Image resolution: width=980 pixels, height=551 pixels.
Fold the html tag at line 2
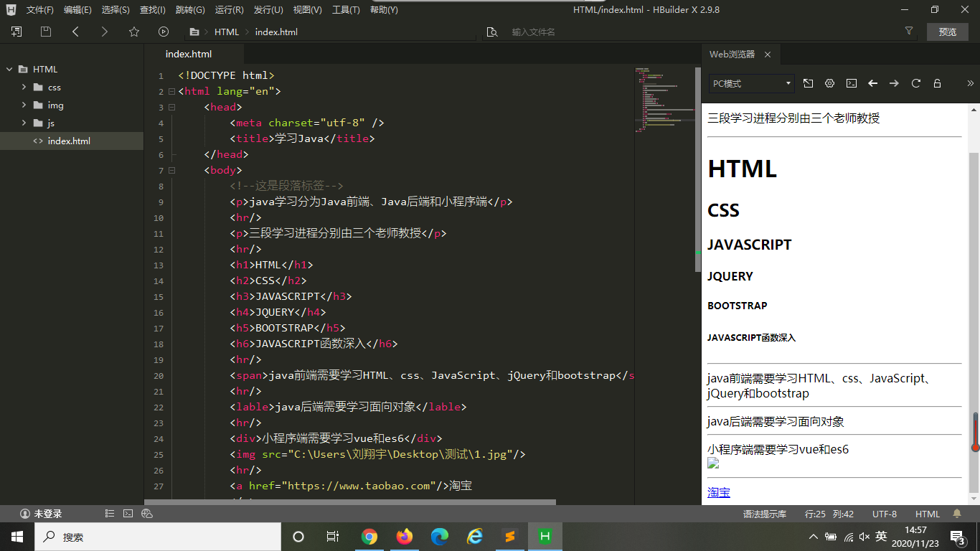point(171,92)
